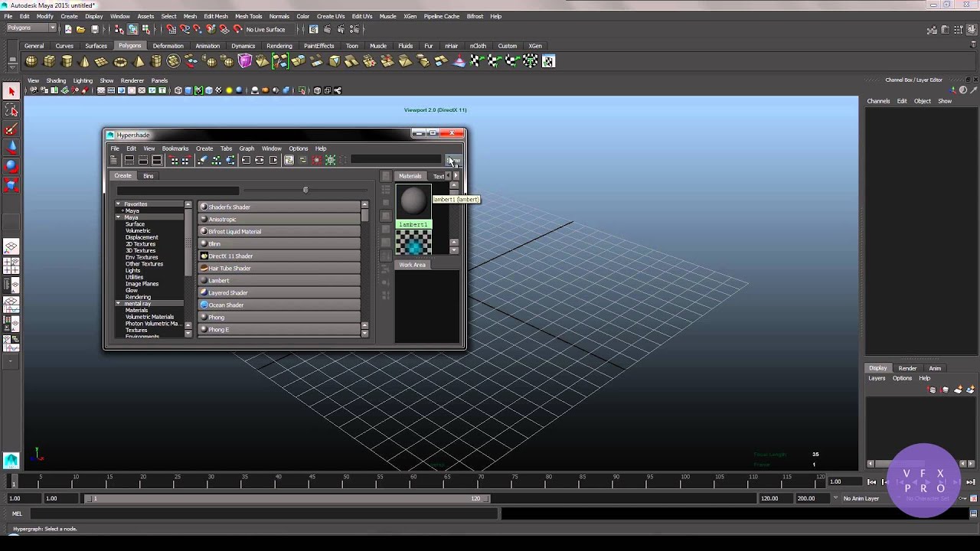Click the tab scroll left arrow in Hypershade
This screenshot has height=551, width=980.
449,176
